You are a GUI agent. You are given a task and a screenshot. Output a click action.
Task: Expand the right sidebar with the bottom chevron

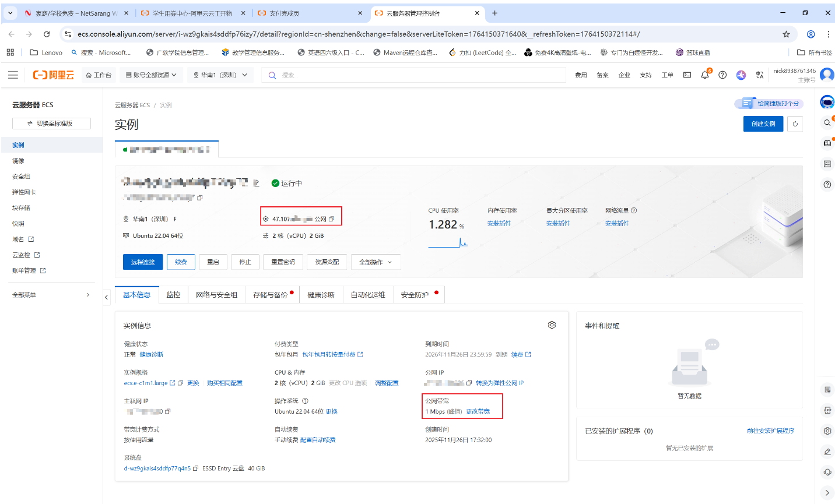[x=827, y=493]
